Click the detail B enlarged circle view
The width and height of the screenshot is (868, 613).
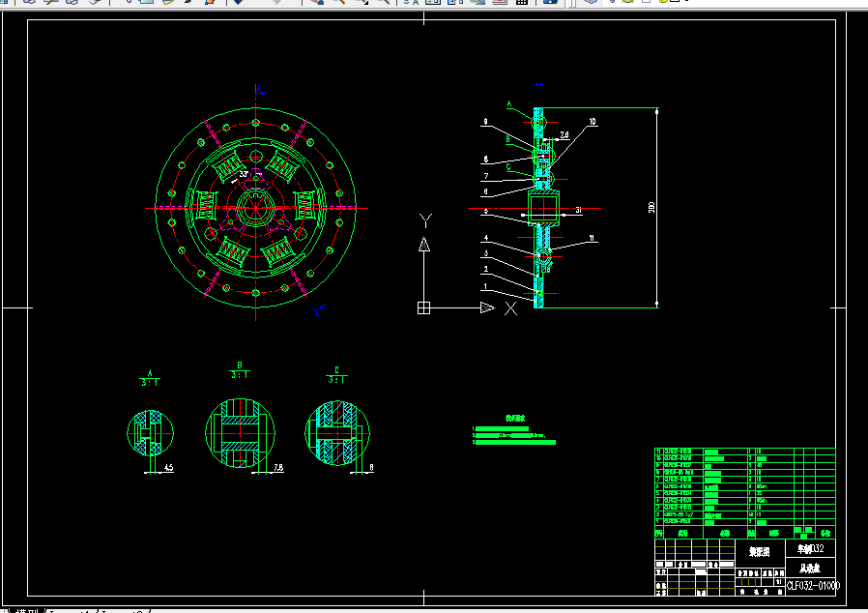[240, 433]
